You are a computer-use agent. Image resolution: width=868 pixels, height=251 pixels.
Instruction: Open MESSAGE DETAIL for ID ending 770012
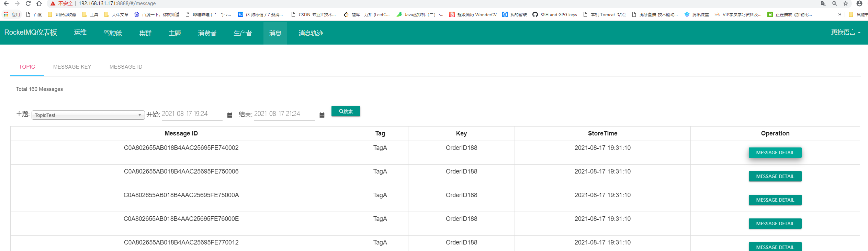pyautogui.click(x=775, y=247)
